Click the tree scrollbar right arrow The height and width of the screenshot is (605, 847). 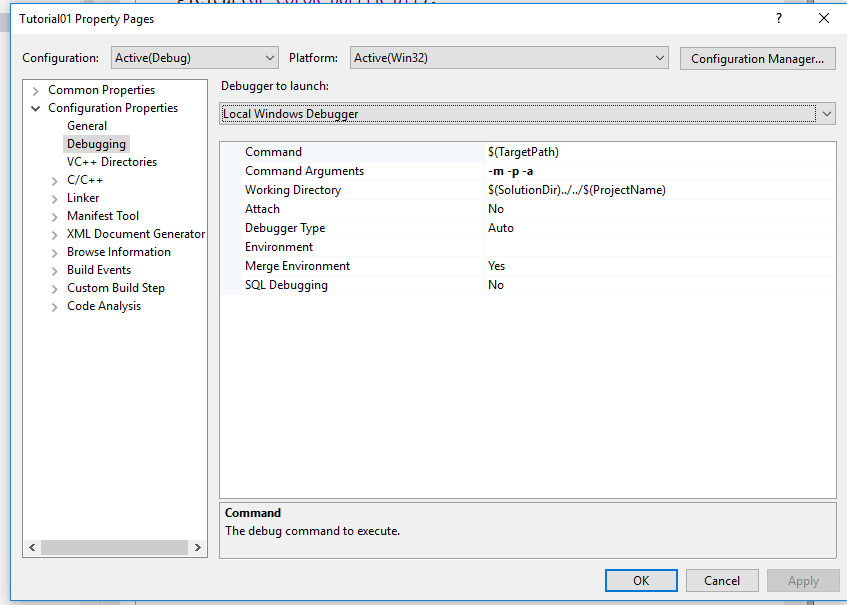198,547
